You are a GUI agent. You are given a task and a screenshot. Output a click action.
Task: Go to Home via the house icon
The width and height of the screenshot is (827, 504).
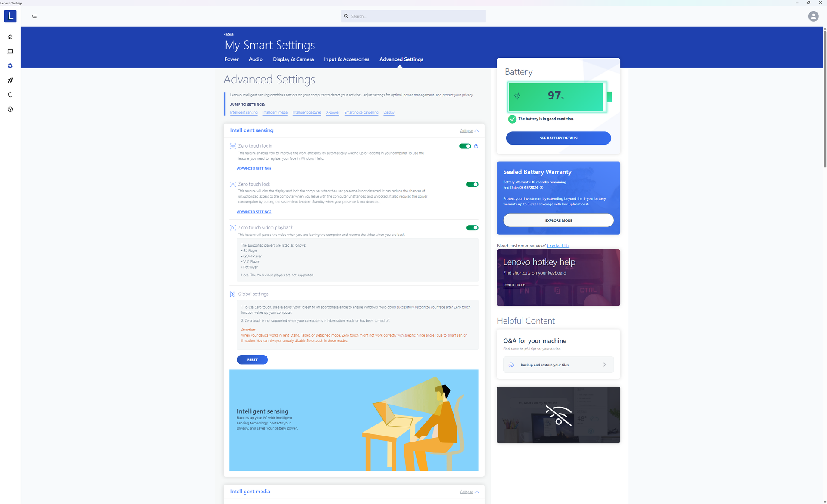[10, 37]
